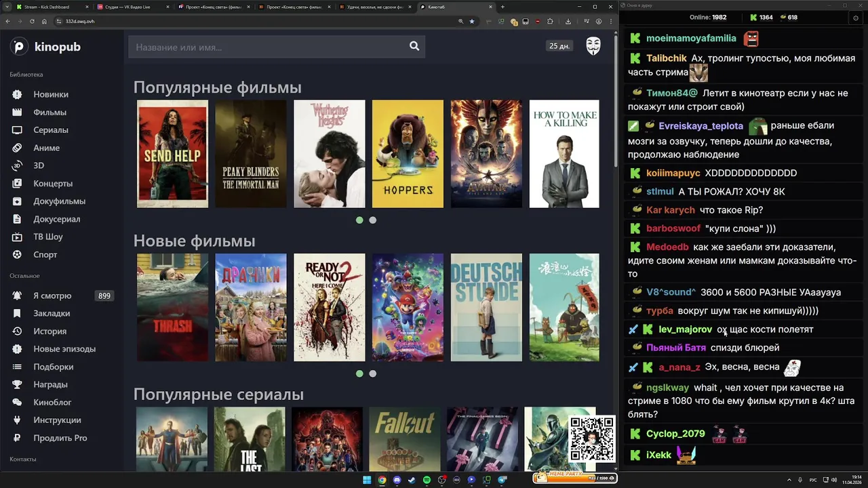Viewport: 868px width, 488px height.
Task: Open Докуфильмы in the sidebar
Action: click(59, 201)
